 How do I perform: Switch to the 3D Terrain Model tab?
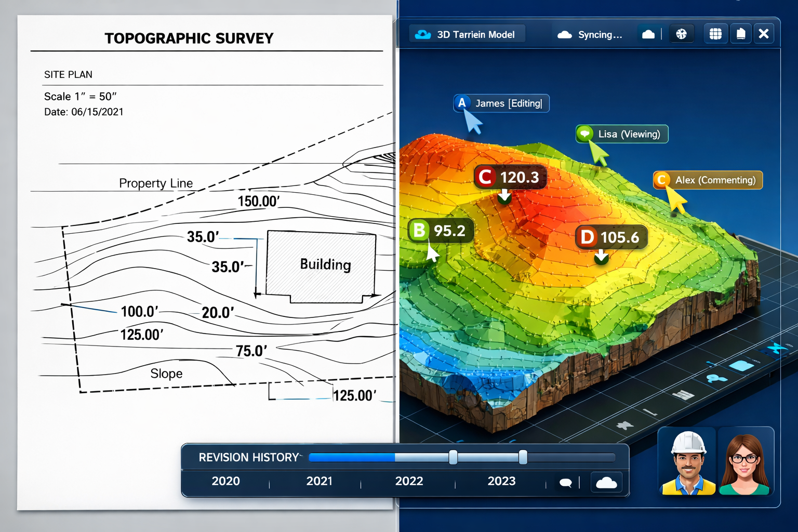pyautogui.click(x=467, y=34)
